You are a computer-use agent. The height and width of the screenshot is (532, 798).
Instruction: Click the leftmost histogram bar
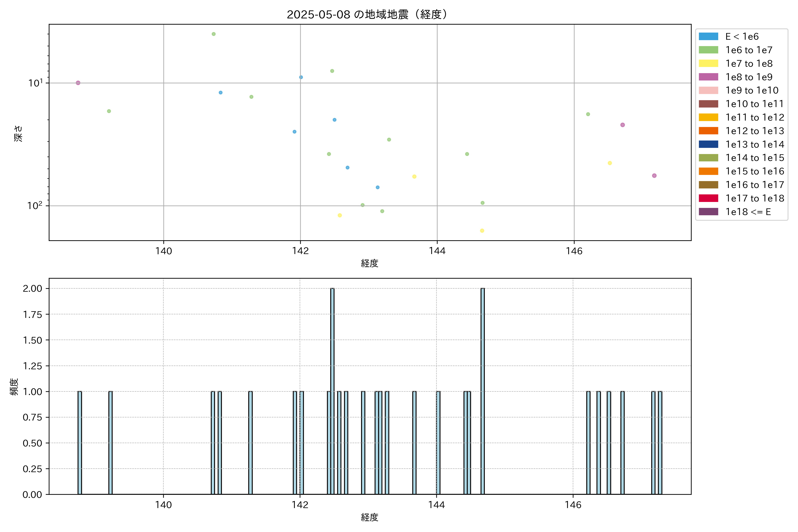click(x=80, y=442)
